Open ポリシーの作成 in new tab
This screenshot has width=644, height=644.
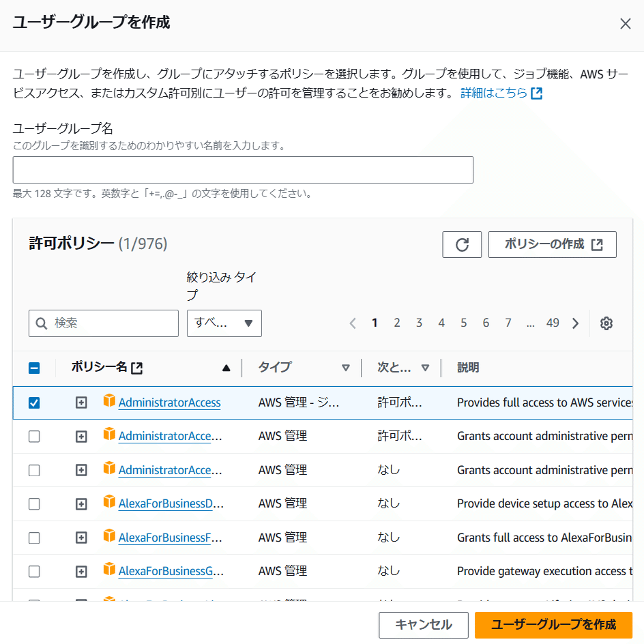(552, 244)
